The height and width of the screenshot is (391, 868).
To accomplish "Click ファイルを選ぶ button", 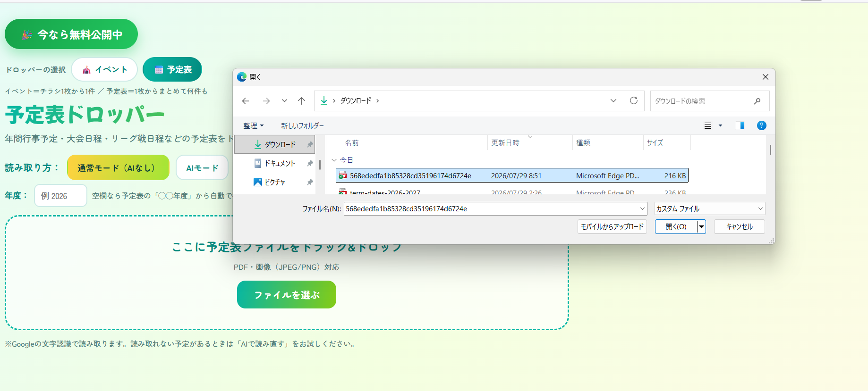I will click(287, 295).
